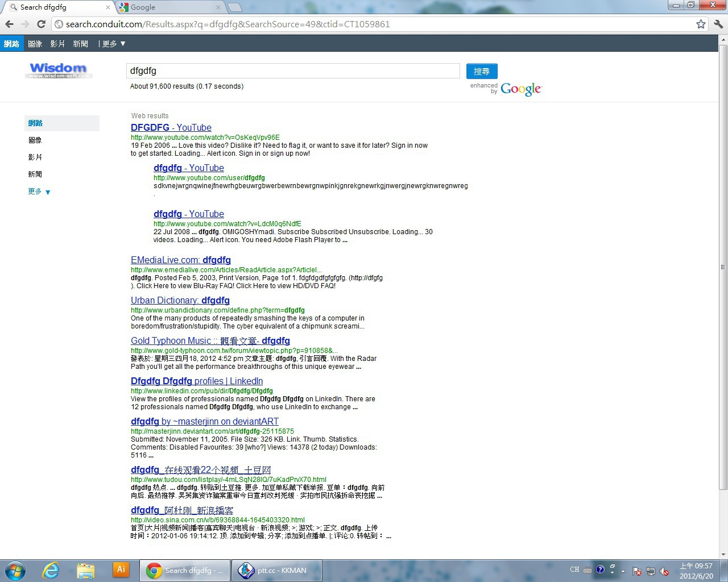Open the Windows Start menu

pos(15,570)
